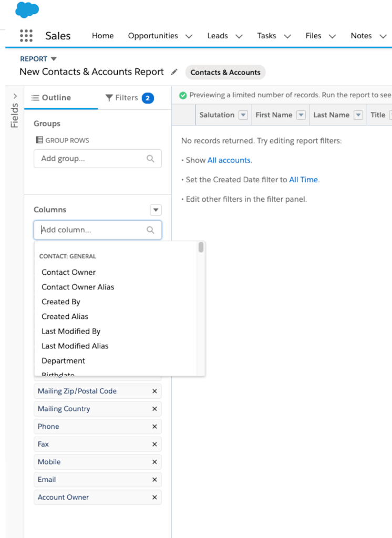392x538 pixels.
Task: Click the All accounts link
Action: point(229,160)
